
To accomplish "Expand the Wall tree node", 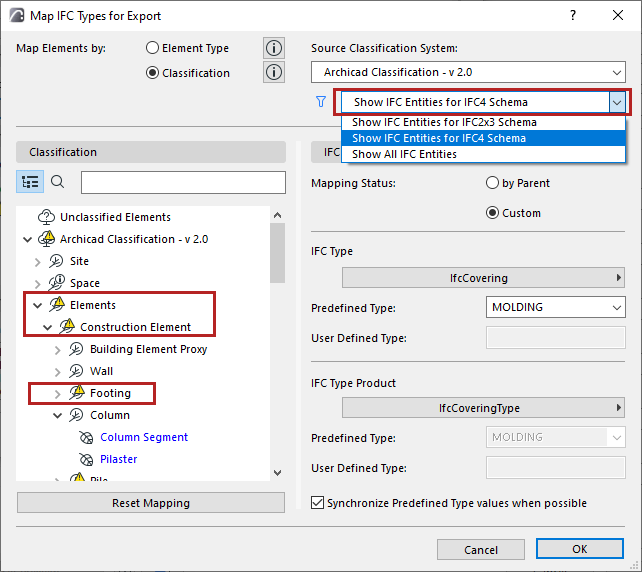I will [58, 372].
